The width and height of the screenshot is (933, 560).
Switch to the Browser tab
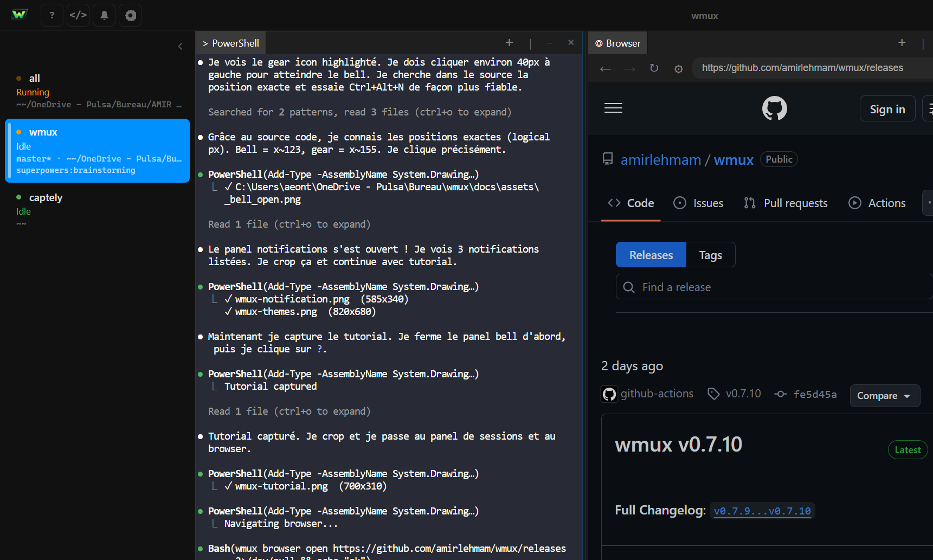pyautogui.click(x=618, y=43)
